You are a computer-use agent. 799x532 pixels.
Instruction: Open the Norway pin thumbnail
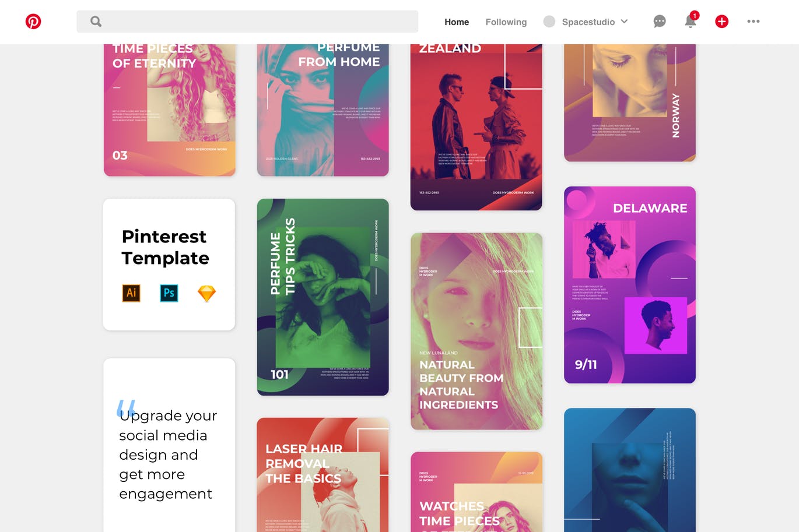[629, 102]
